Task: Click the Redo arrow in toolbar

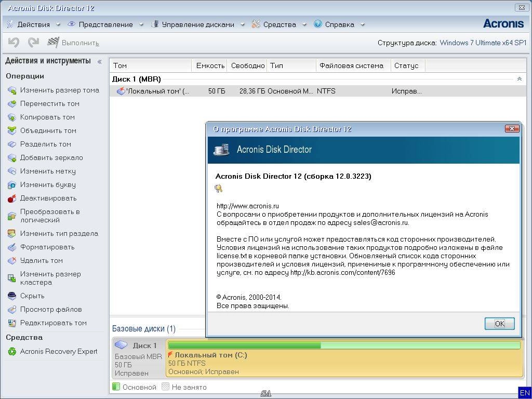Action: 33,43
